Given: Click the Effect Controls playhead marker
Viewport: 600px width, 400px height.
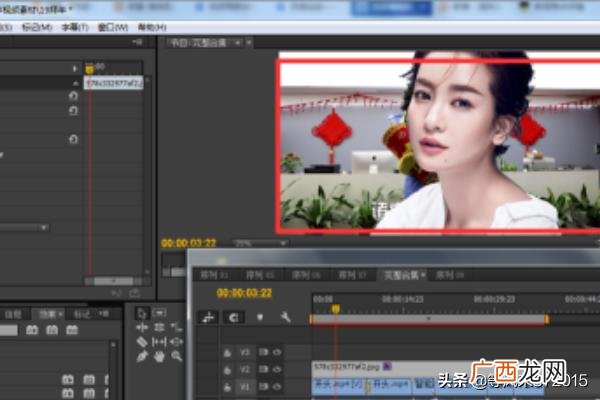Looking at the screenshot, I should (x=90, y=69).
